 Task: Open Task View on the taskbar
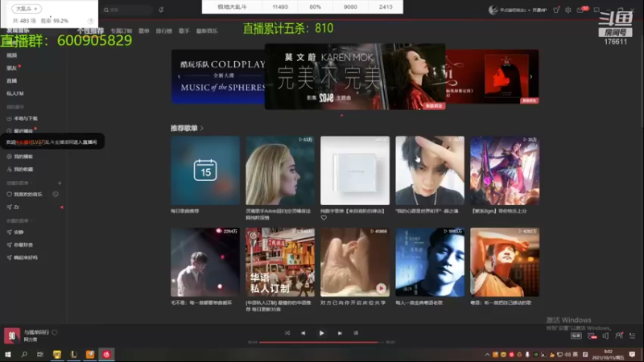pyautogui.click(x=40, y=354)
